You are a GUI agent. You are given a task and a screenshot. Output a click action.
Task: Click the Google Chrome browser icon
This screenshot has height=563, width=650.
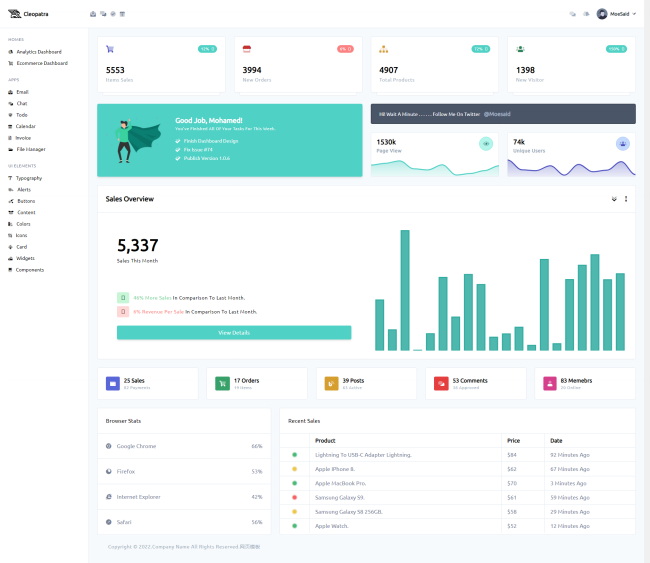coord(109,446)
